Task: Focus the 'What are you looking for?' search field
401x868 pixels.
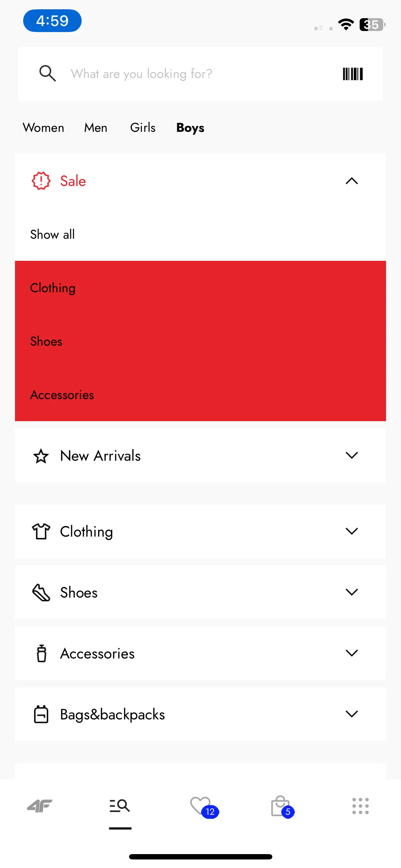Action: (200, 74)
